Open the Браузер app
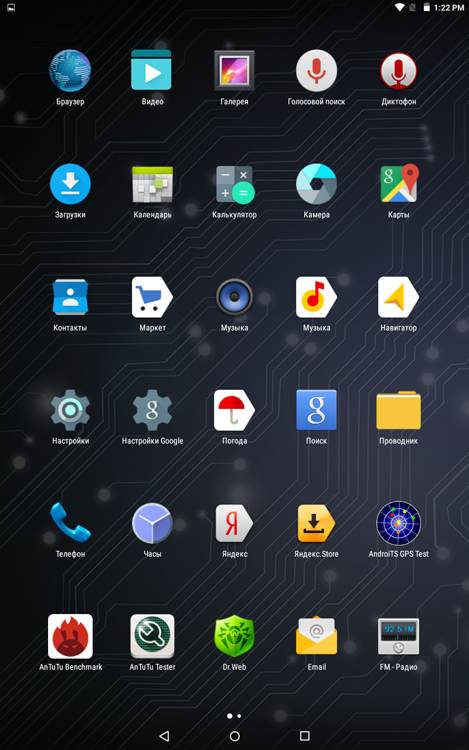Screen dimensions: 469x750 tap(70, 71)
